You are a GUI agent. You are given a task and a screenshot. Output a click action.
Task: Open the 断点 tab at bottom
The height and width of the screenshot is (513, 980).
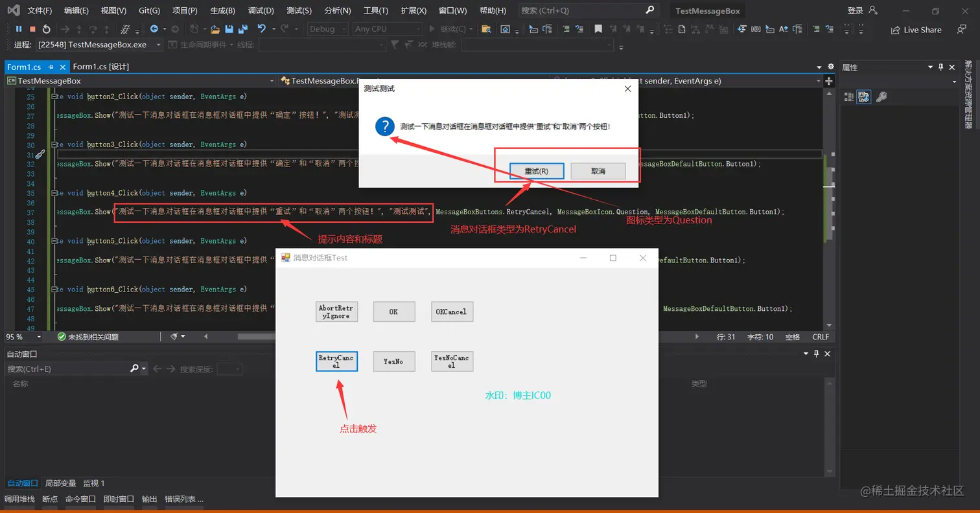point(50,499)
